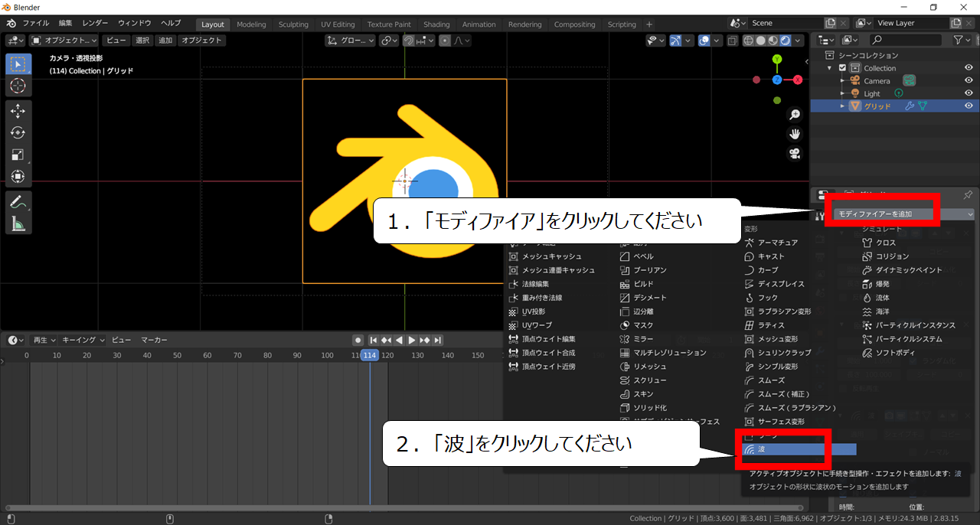980x525 pixels.
Task: Select the Annotate tool
Action: [x=18, y=202]
